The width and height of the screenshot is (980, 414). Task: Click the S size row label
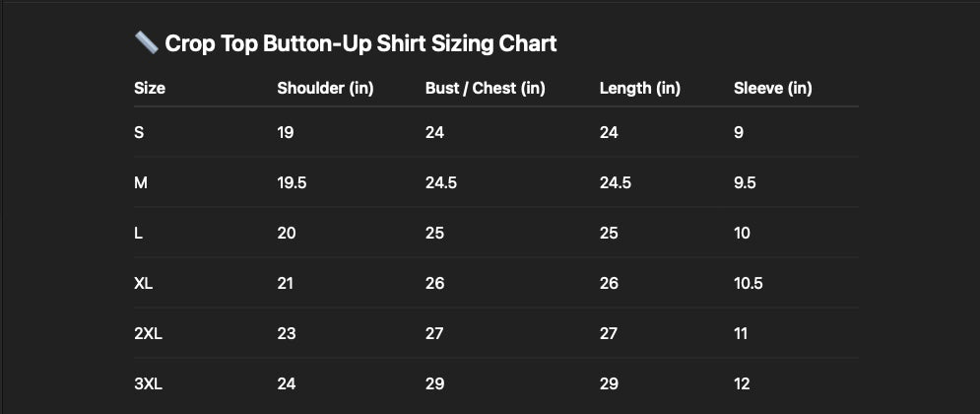pyautogui.click(x=139, y=133)
